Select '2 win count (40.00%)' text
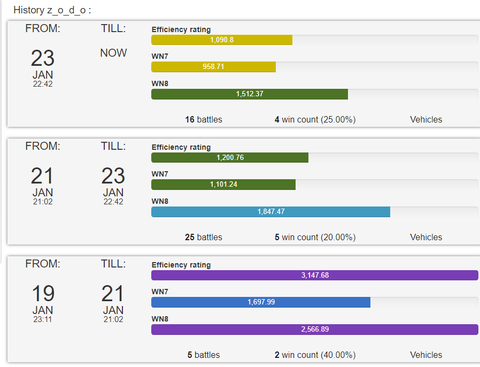 315,355
